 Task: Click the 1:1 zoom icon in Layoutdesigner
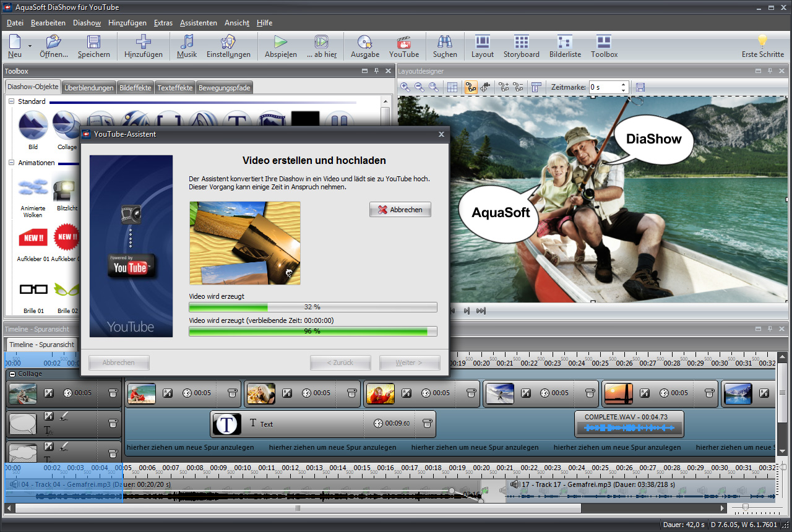(434, 87)
